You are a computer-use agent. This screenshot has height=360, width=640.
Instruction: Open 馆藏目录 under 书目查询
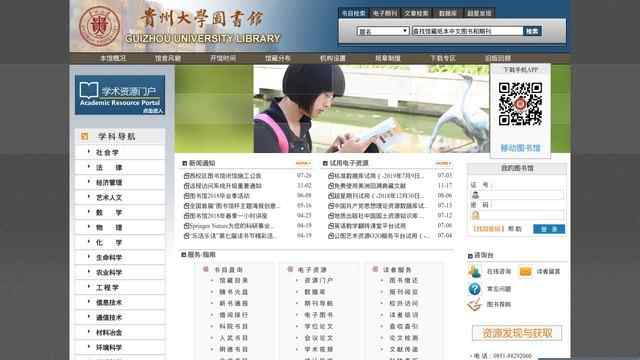point(234,280)
